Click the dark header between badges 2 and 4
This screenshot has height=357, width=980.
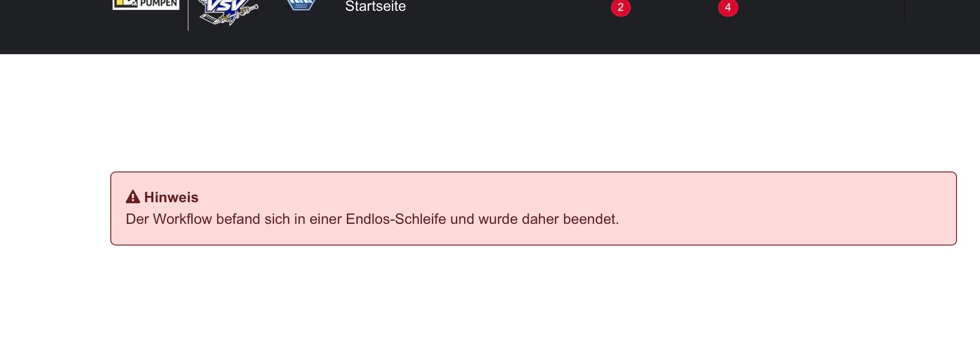coord(674,25)
